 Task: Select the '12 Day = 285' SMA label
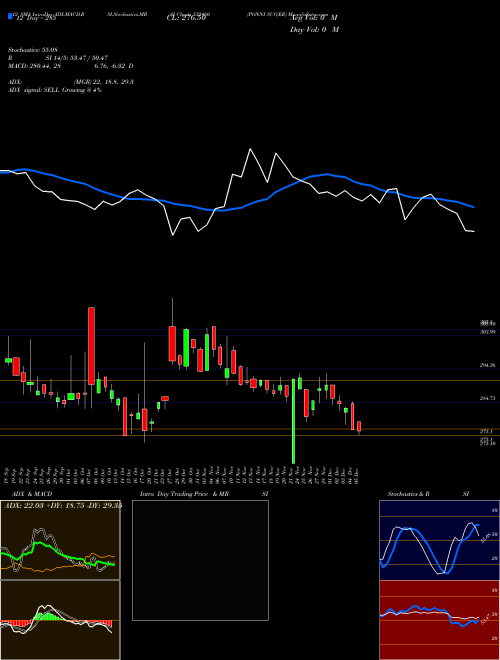[x=35, y=18]
